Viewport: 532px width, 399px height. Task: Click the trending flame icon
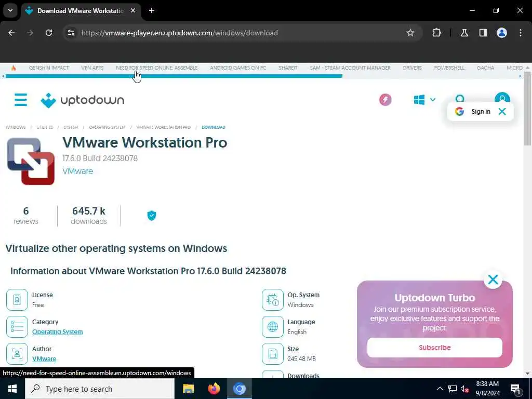coord(14,68)
